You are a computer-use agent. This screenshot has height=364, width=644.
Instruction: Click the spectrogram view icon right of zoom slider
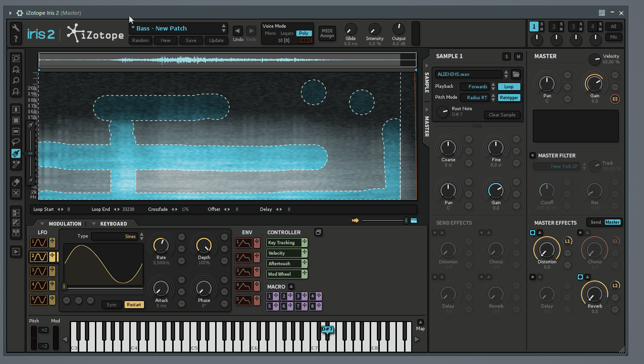click(x=414, y=220)
